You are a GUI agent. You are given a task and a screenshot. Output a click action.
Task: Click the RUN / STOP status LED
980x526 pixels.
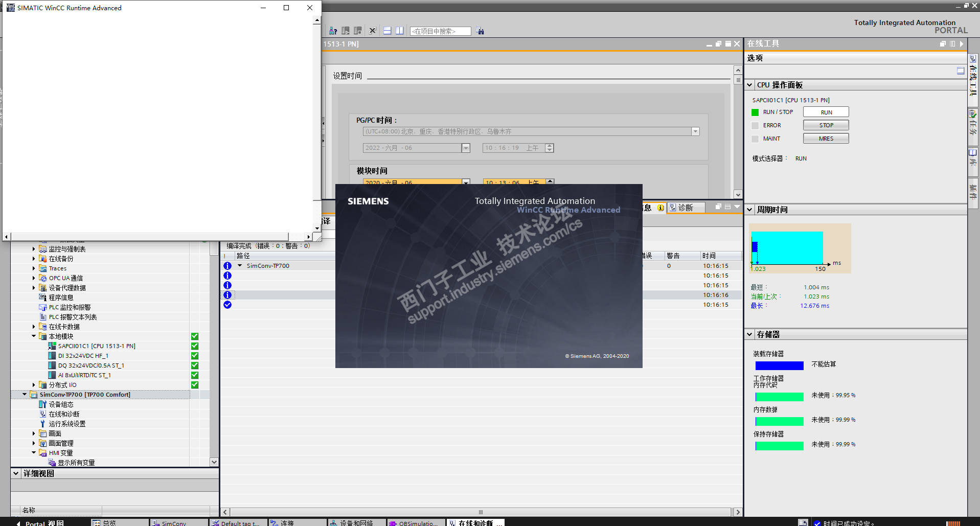click(755, 112)
